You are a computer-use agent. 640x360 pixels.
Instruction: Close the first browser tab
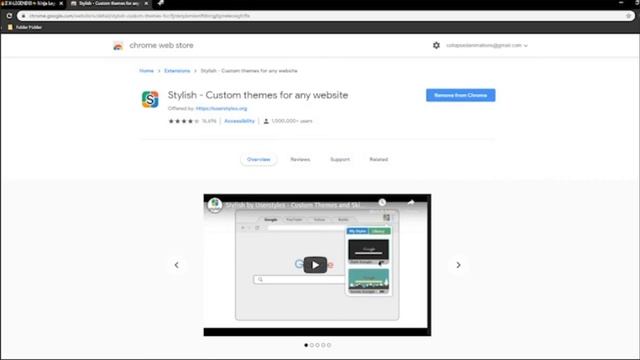pos(61,3)
